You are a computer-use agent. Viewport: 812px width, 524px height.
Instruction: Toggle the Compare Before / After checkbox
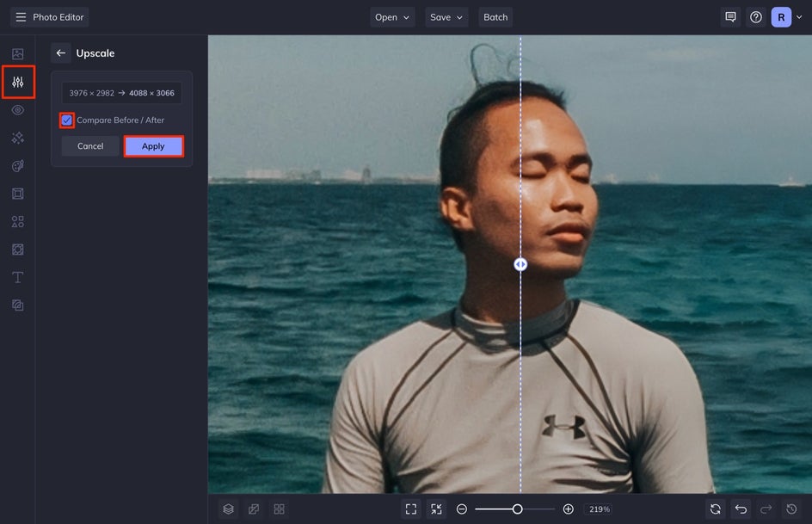[x=67, y=120]
